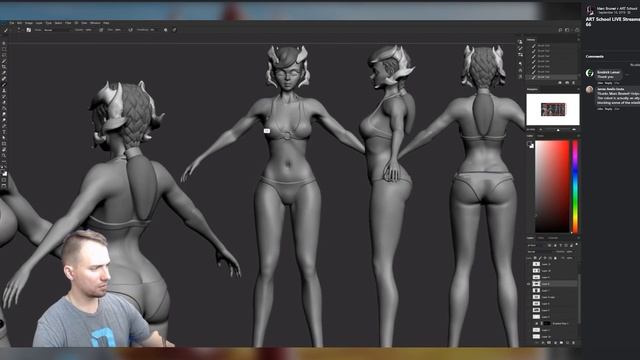Select the Pen tool
The height and width of the screenshot is (360, 640).
click(x=4, y=126)
